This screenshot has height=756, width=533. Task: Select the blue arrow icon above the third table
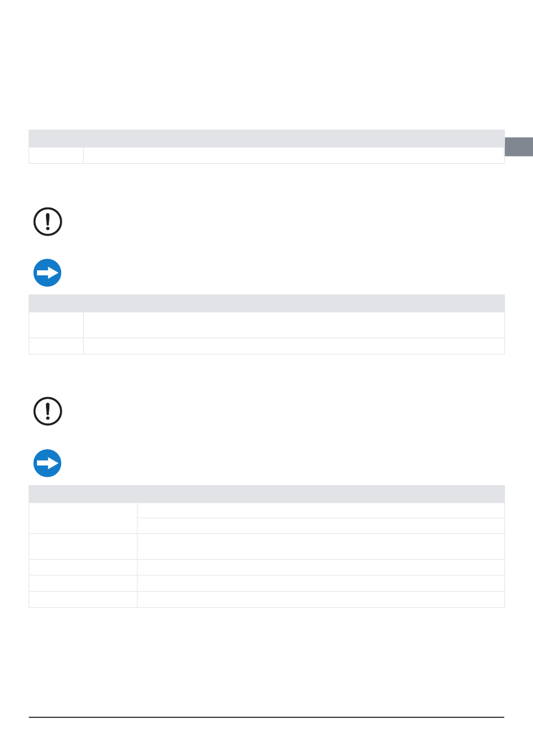(x=48, y=463)
